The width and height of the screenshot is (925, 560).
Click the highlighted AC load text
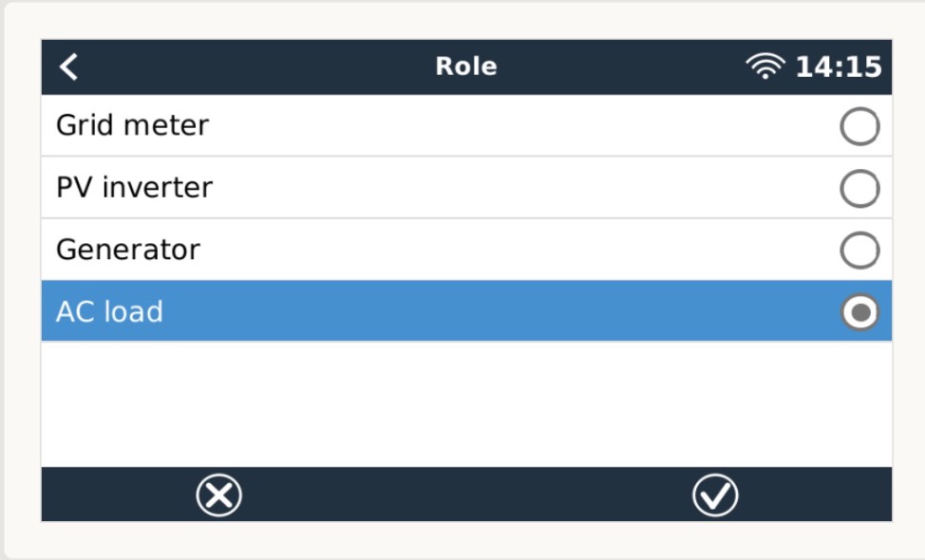(x=109, y=311)
